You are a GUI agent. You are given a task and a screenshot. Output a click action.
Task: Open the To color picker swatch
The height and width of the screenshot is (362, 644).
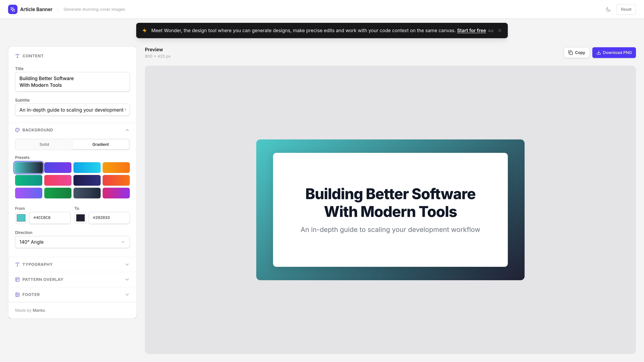pyautogui.click(x=80, y=218)
